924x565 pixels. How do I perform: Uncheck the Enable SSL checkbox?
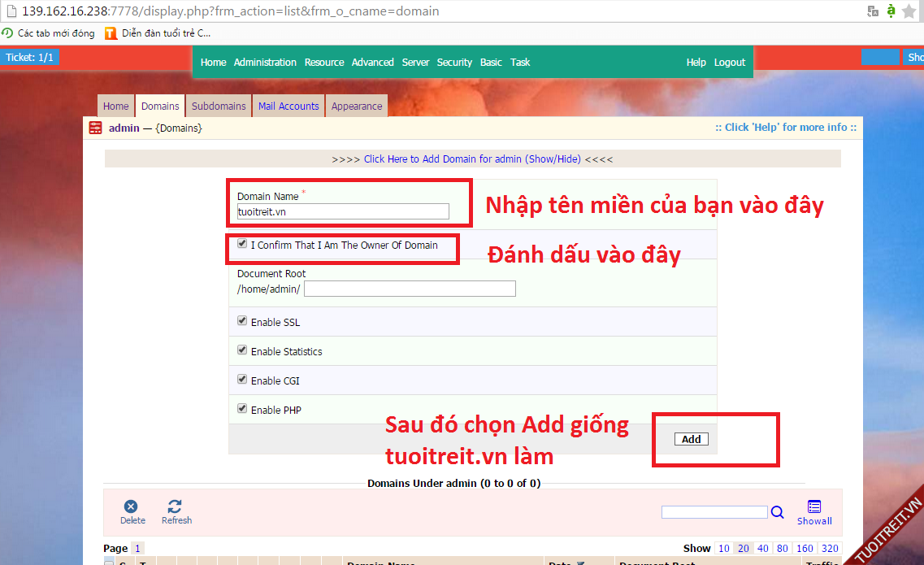click(242, 321)
